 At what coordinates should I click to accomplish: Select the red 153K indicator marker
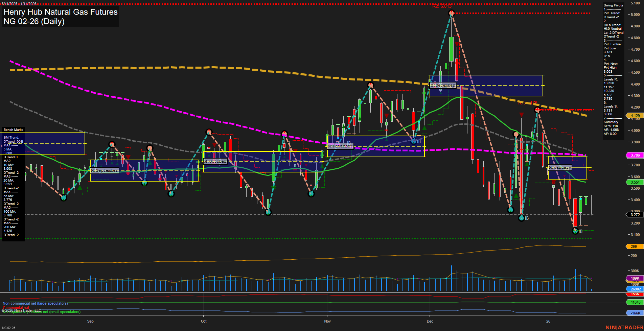click(635, 294)
